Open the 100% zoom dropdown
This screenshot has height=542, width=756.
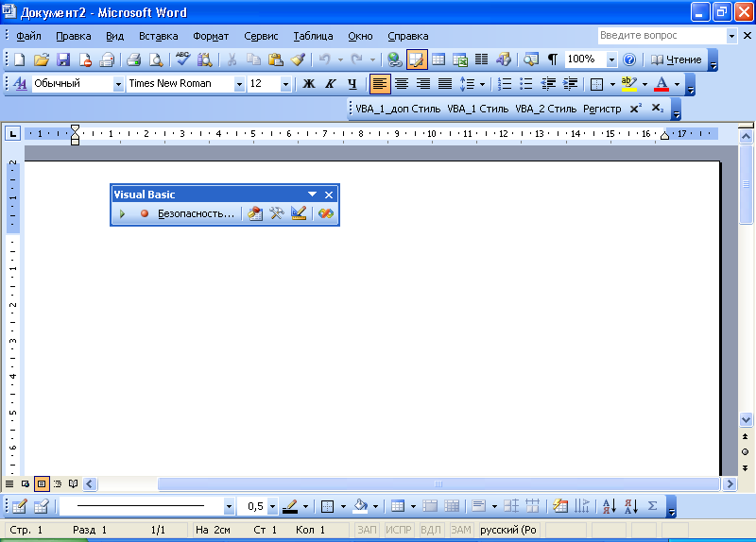(x=611, y=59)
